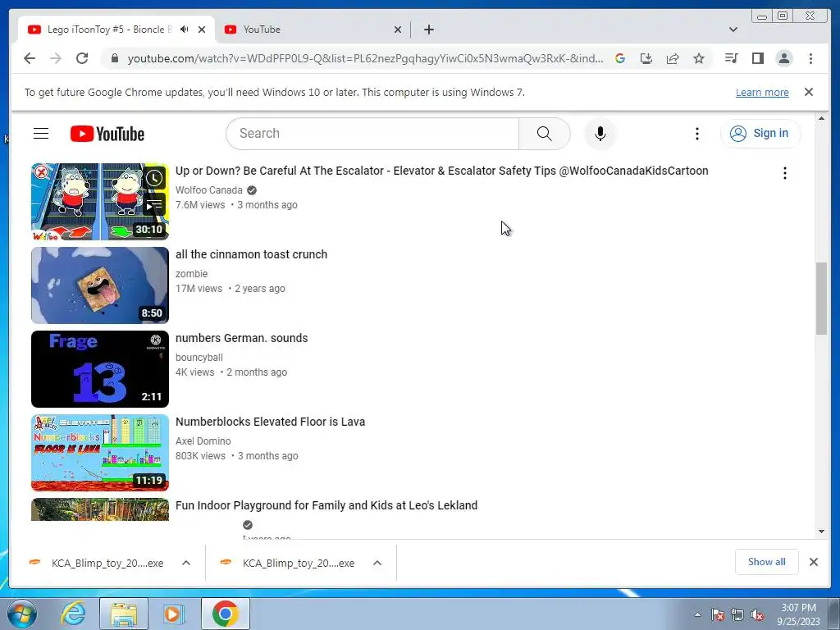The height and width of the screenshot is (630, 840).
Task: Open the cinnamon toast crunch thumbnail
Action: pos(99,285)
